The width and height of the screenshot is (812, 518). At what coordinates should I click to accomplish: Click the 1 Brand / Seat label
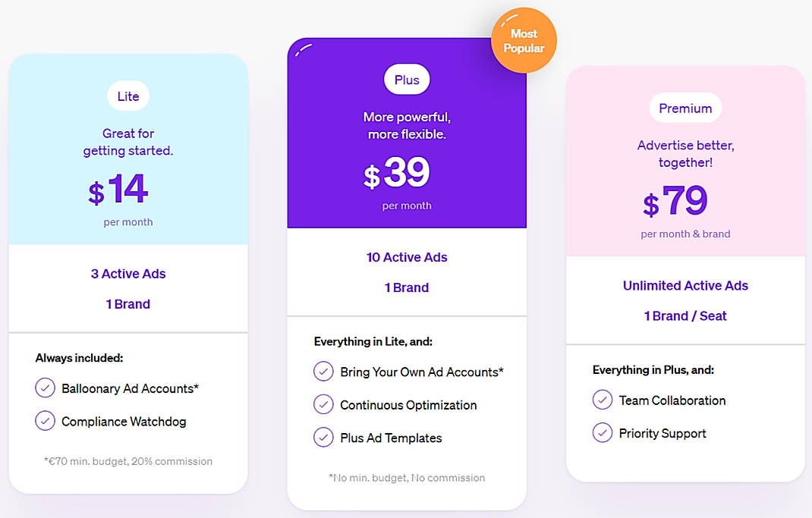pyautogui.click(x=685, y=316)
